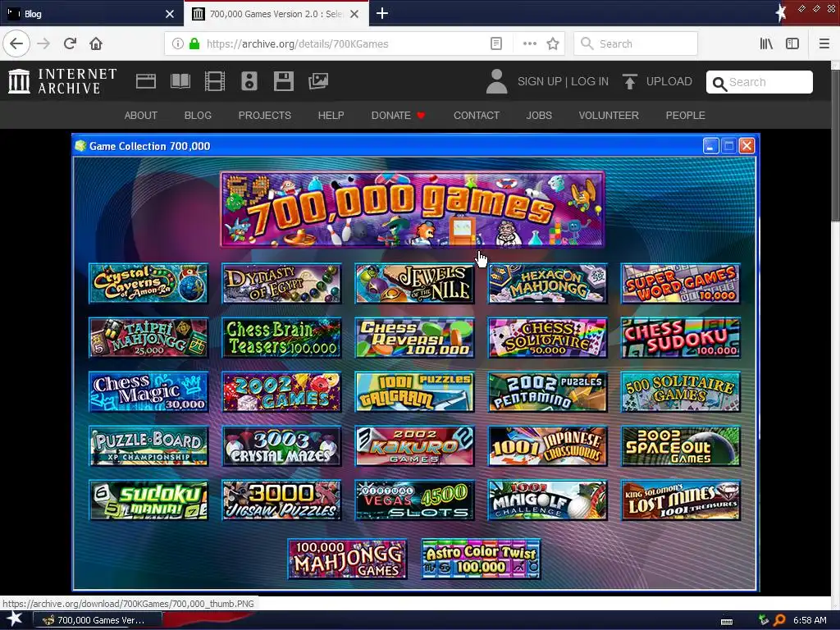
Task: Launch 2002 Kakuro Games
Action: point(414,446)
